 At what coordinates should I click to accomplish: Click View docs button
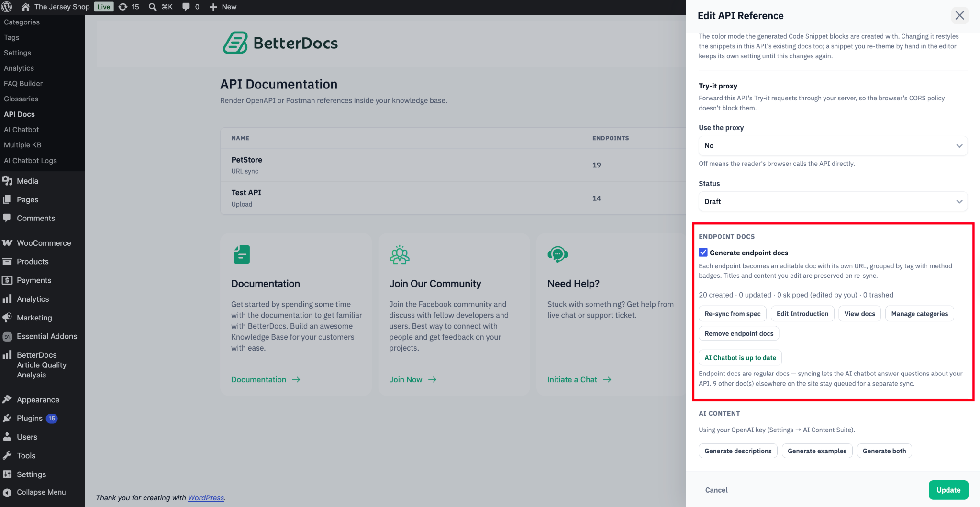859,314
